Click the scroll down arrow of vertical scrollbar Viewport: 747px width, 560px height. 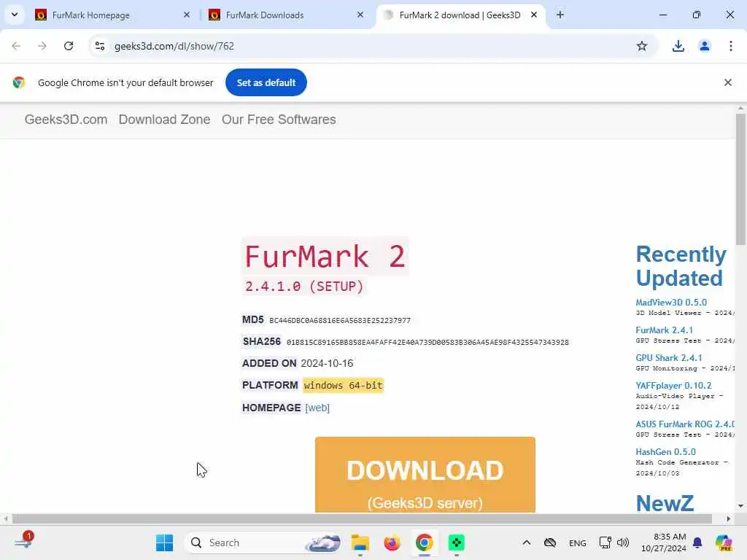[740, 506]
